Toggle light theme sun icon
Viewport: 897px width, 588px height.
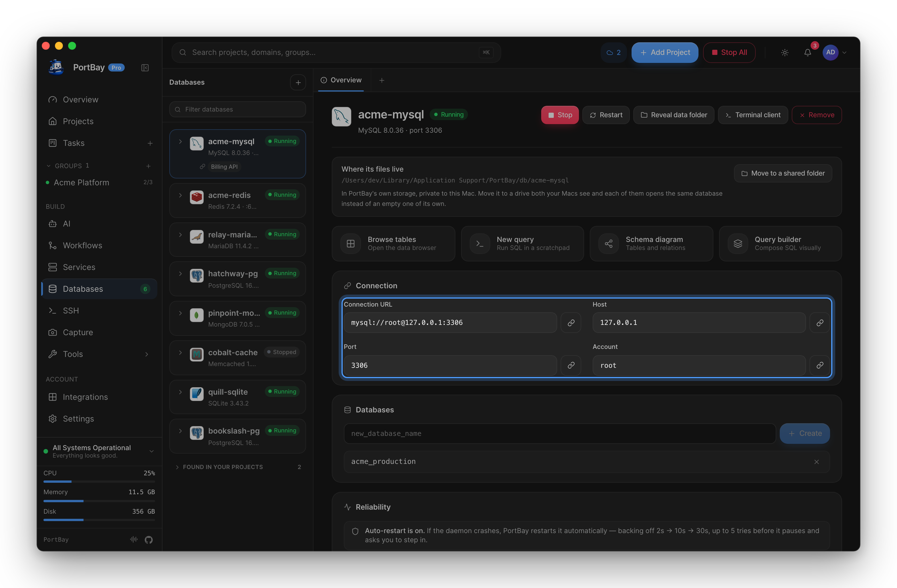785,53
